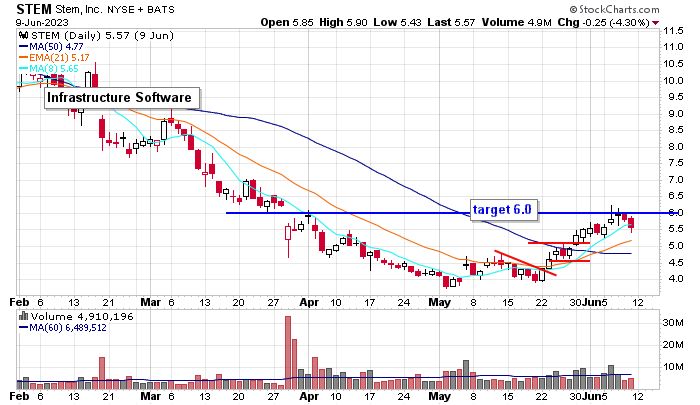
Task: Click the 'Feb' label under volume panel
Action: [x=19, y=396]
